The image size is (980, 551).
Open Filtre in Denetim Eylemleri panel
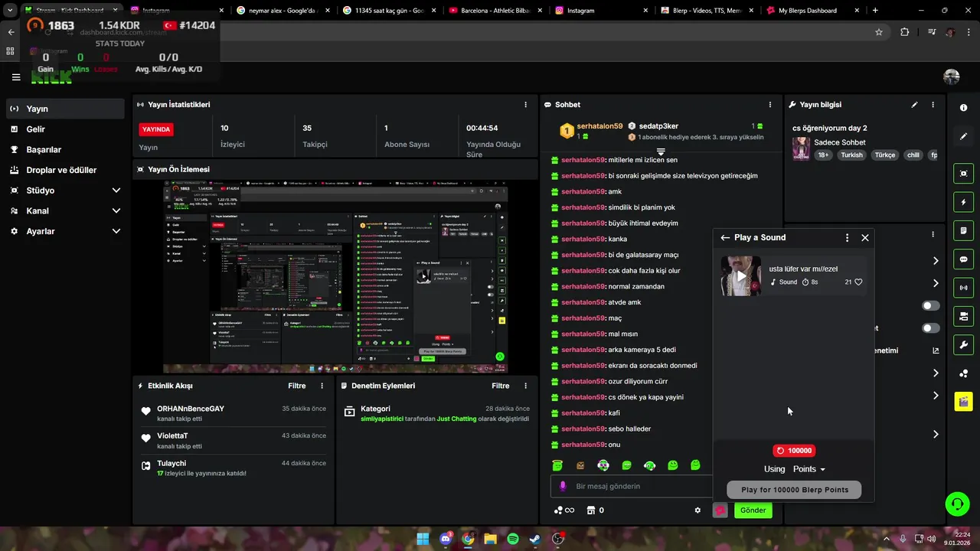[500, 386]
